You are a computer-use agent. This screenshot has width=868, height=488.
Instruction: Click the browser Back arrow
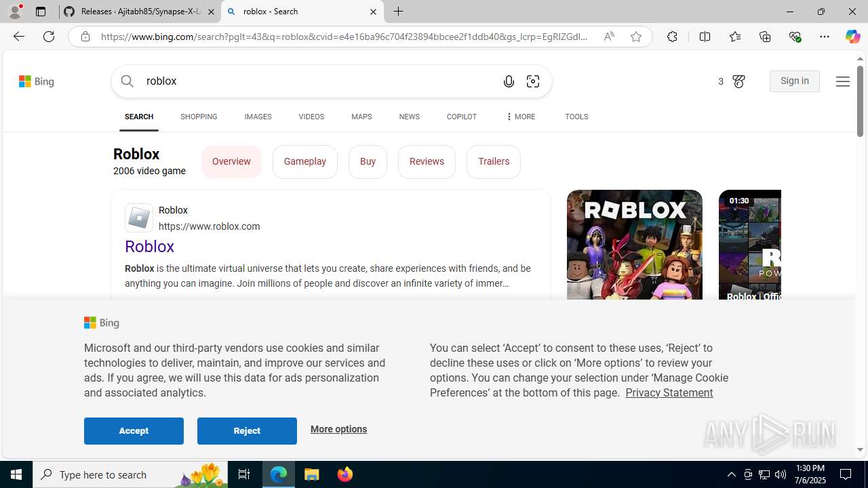(19, 37)
